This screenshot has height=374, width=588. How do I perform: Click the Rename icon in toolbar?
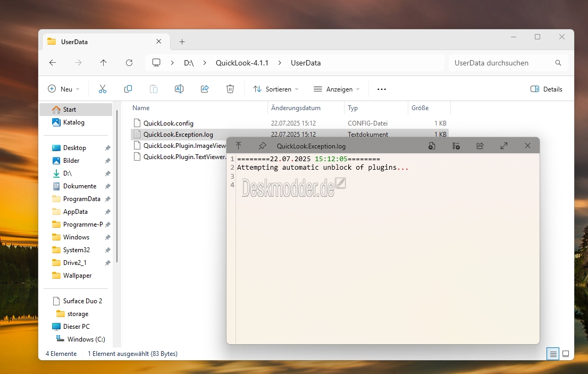pyautogui.click(x=179, y=89)
